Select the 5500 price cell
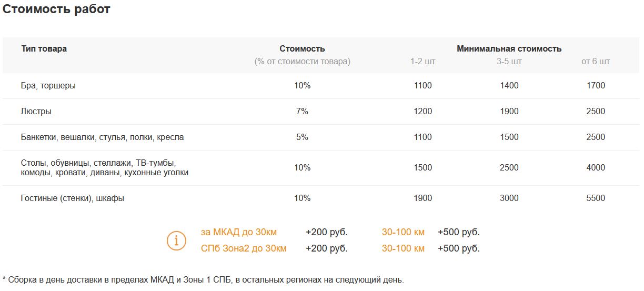 click(x=596, y=198)
